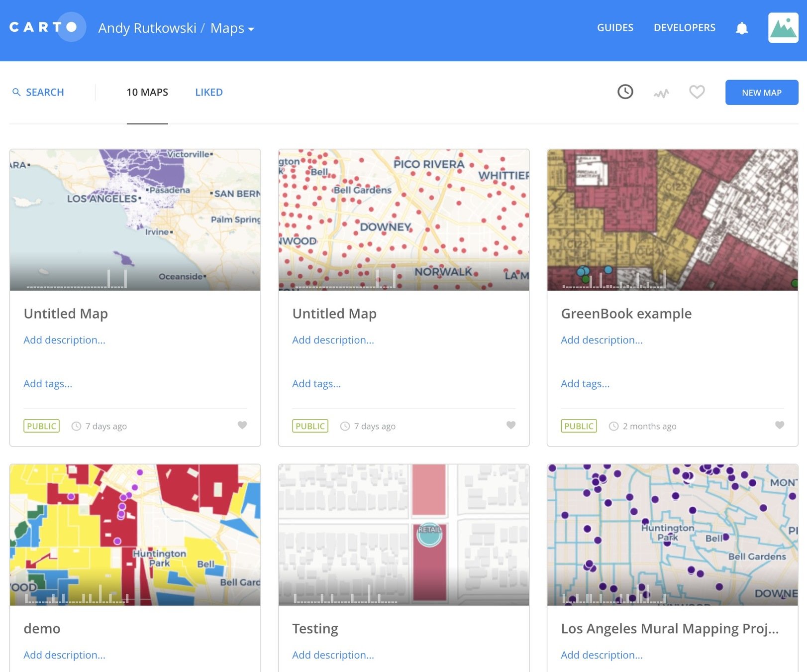807x672 pixels.
Task: Click PUBLIC badge on first Untitled Map
Action: click(41, 426)
